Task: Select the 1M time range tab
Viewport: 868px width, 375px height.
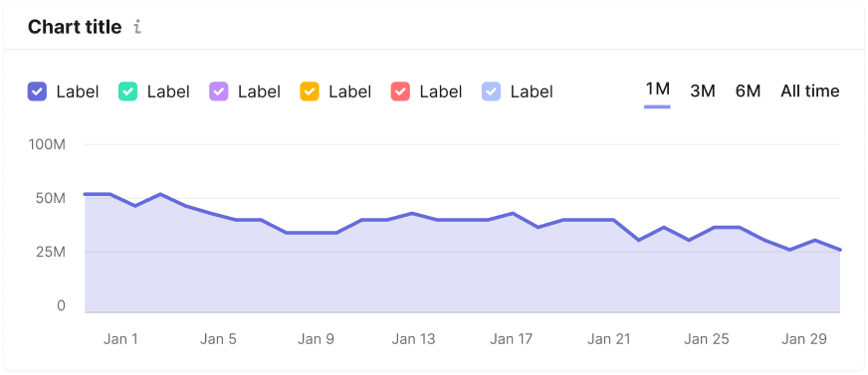Action: (658, 91)
